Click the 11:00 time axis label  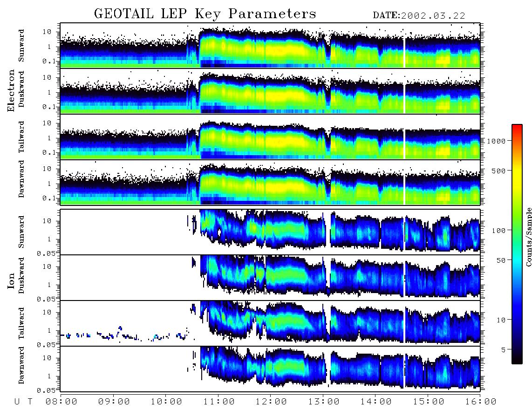click(219, 402)
